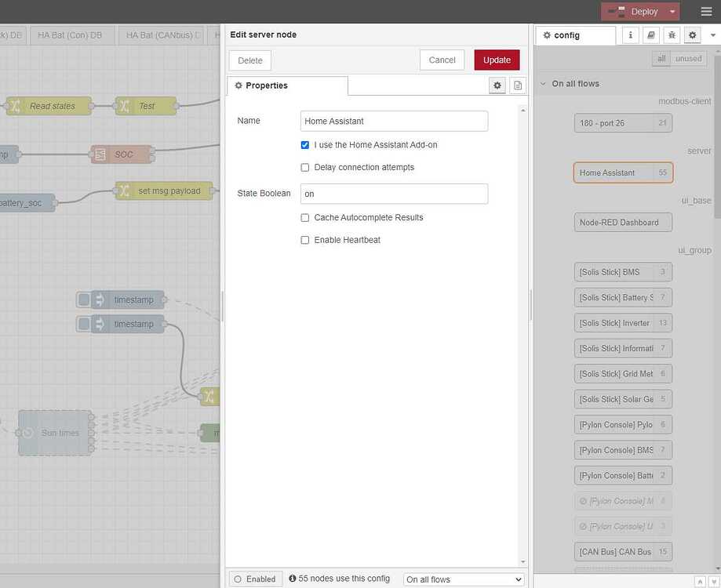Image resolution: width=721 pixels, height=588 pixels.
Task: Open the info sidebar tab icon
Action: (x=630, y=35)
